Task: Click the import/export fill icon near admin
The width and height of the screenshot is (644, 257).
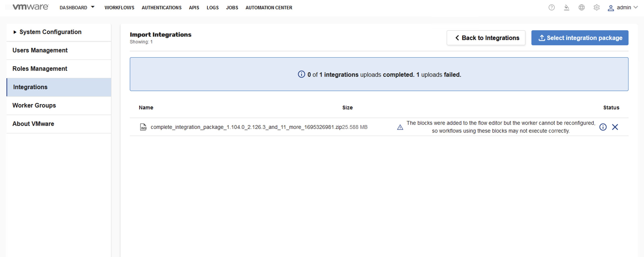Action: (x=567, y=8)
